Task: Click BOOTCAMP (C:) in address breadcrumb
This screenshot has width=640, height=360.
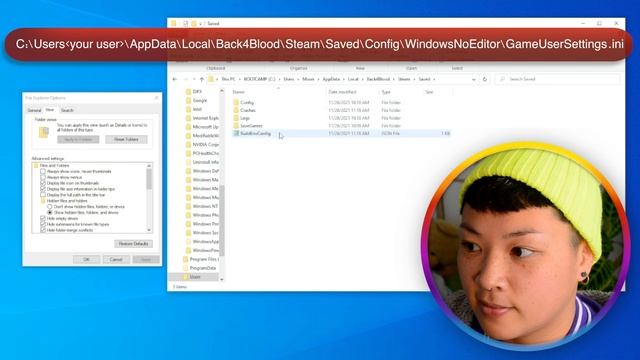Action: coord(260,79)
